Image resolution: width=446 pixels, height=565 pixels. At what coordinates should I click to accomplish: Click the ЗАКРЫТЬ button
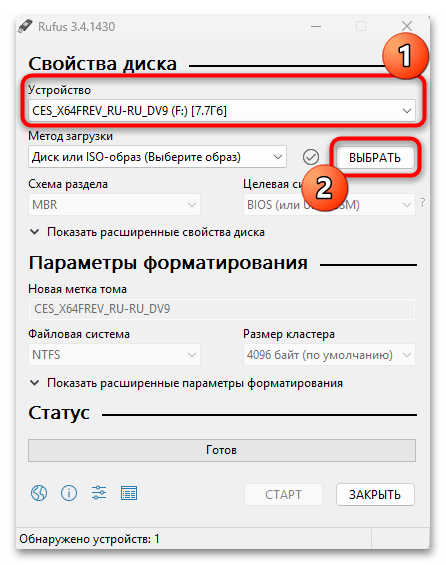point(375,494)
